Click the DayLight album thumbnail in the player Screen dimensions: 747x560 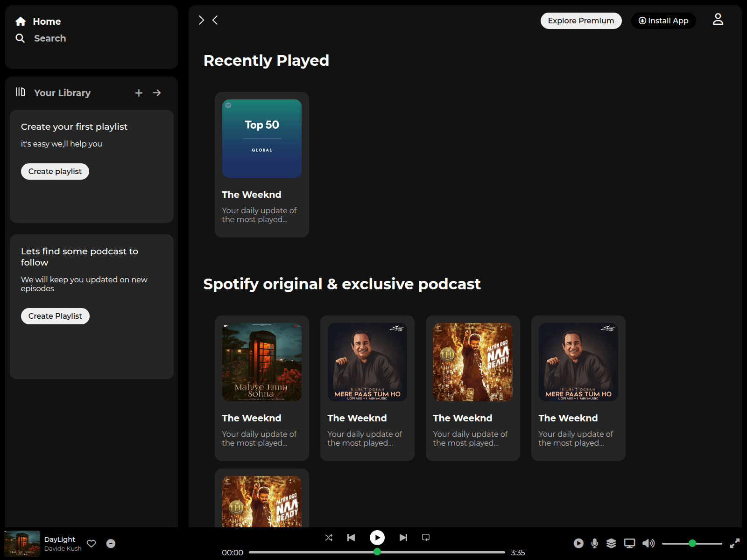pos(22,544)
